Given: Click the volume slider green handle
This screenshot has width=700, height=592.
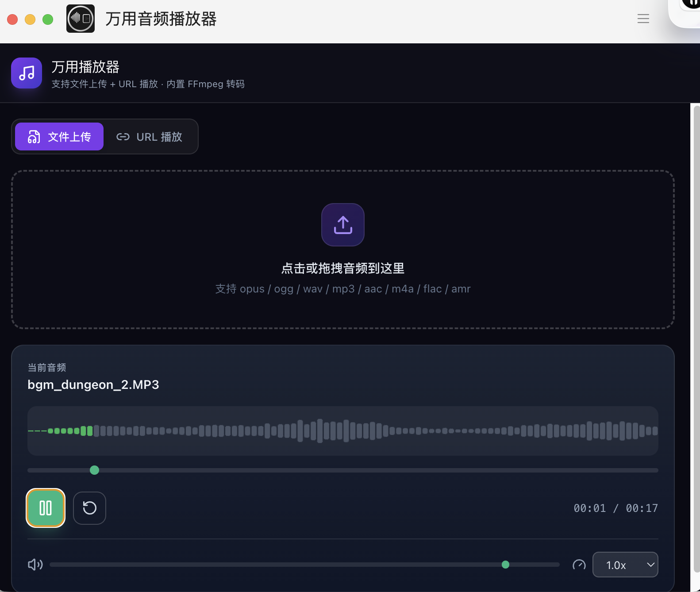Looking at the screenshot, I should pos(505,565).
